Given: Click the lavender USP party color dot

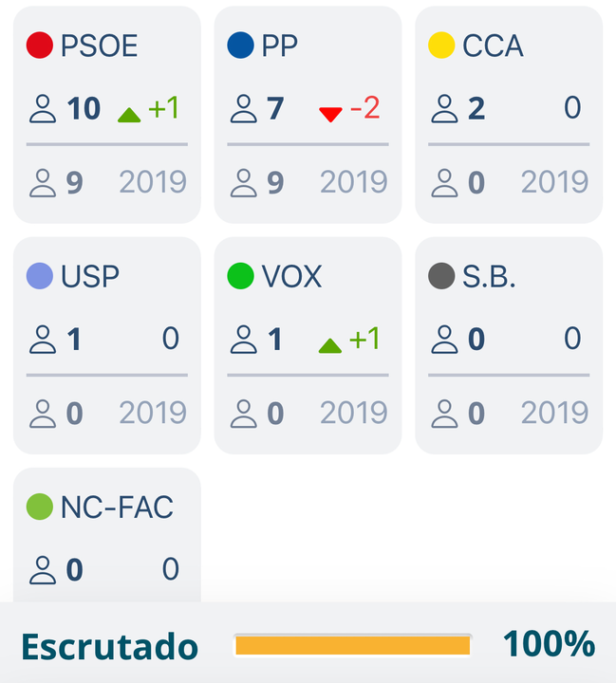Looking at the screenshot, I should coord(40,276).
